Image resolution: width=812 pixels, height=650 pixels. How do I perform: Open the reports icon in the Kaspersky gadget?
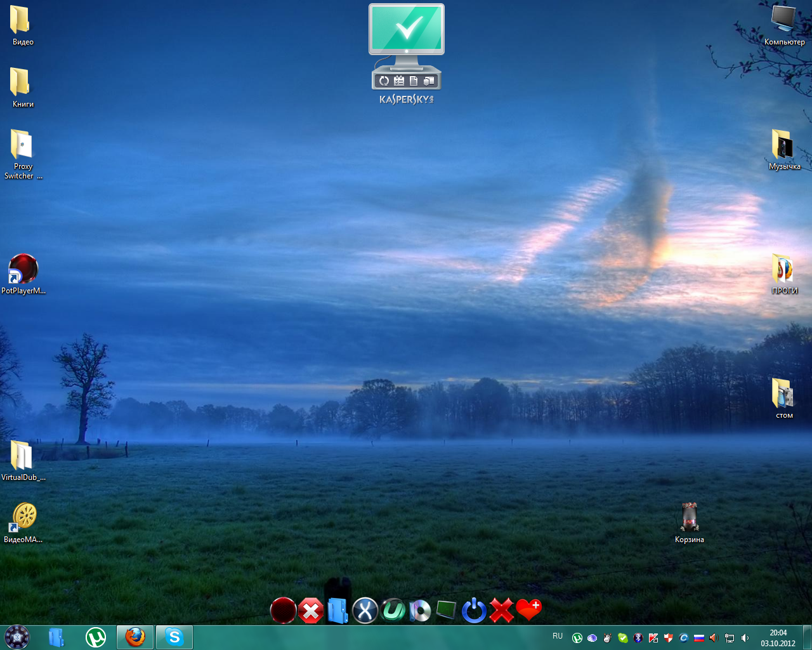click(414, 81)
